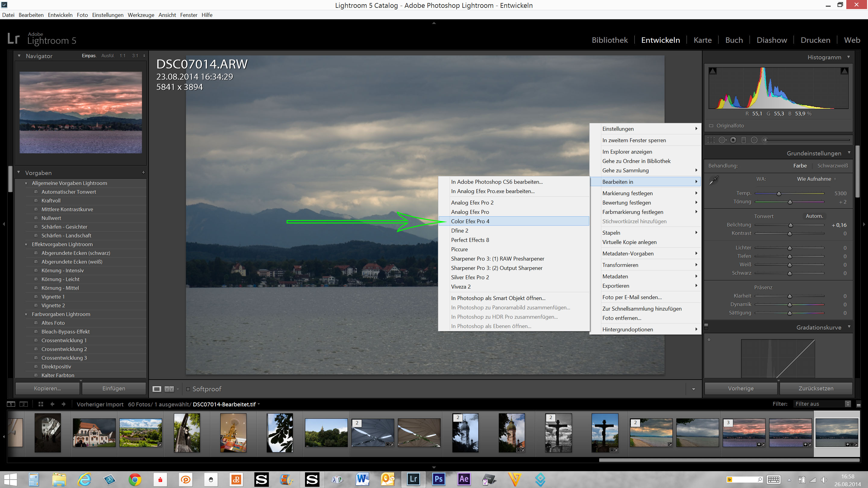Image resolution: width=868 pixels, height=488 pixels.
Task: Apply the Bleach-Bypass-Effekt preset
Action: point(65,332)
